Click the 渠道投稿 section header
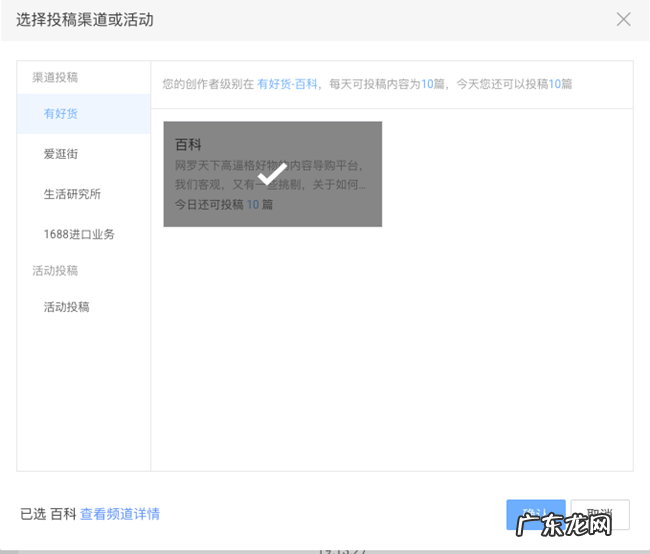 point(55,77)
